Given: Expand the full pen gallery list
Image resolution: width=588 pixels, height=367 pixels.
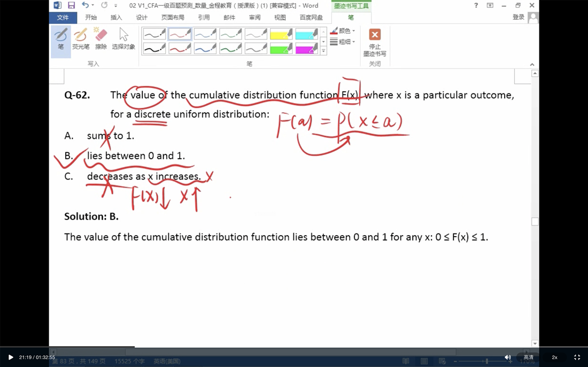Looking at the screenshot, I should point(323,51).
